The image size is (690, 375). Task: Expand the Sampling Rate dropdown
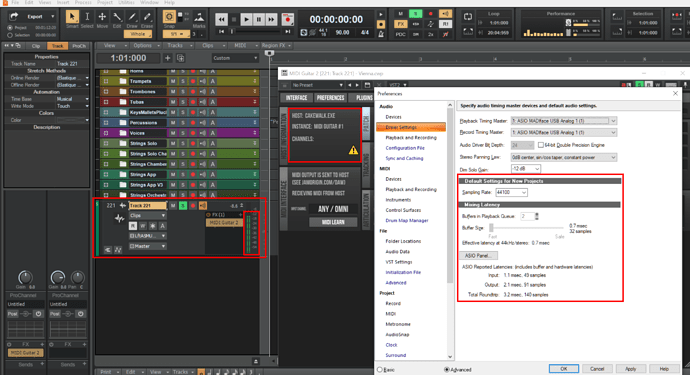point(511,192)
